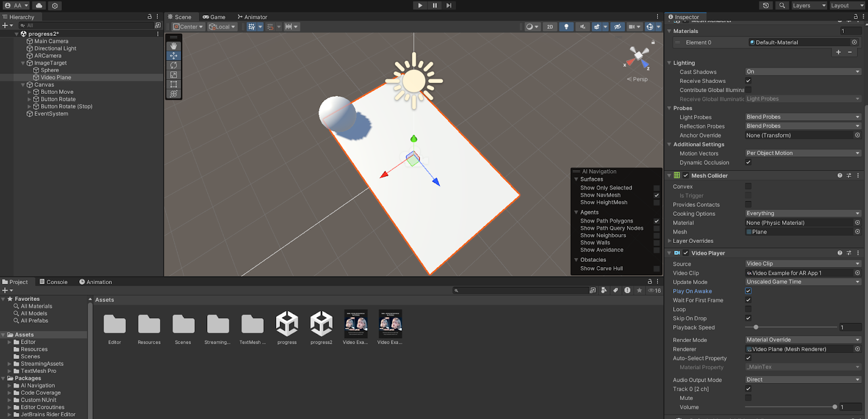Open the Undo History icon
The image size is (868, 419).
(x=766, y=5)
